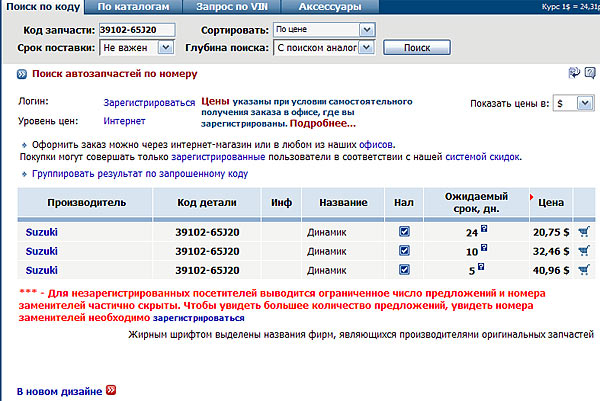The height and width of the screenshot is (401, 600).
Task: Sort results by the 'Цена' column header
Action: (551, 201)
